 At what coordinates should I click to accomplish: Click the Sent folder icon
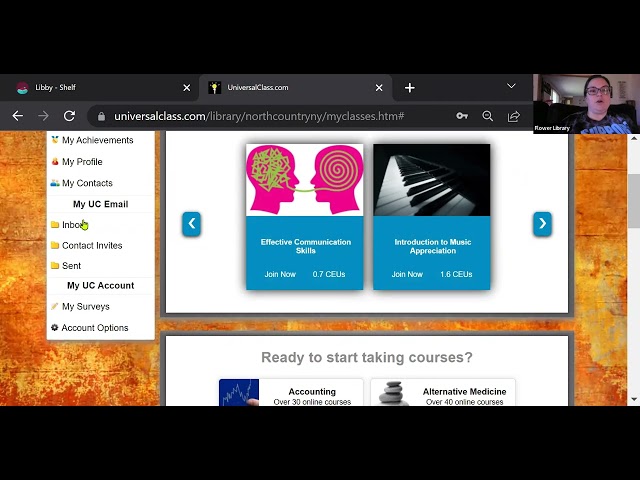tap(55, 265)
